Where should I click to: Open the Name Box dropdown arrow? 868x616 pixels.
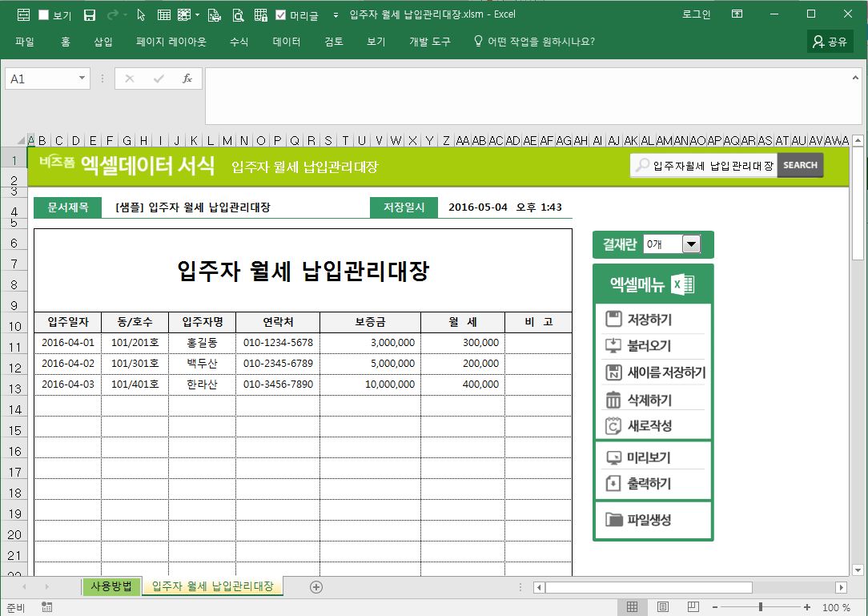(82, 79)
